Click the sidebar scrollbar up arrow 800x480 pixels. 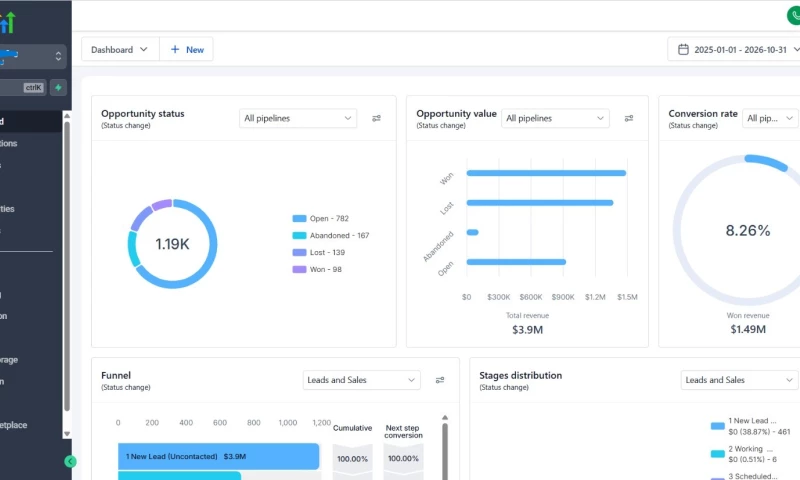coord(67,116)
